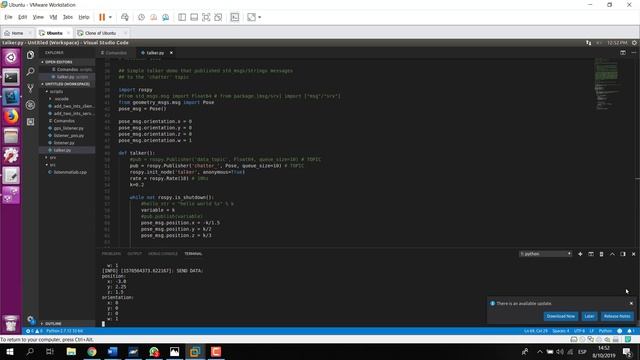Viewport: 640px width, 360px height.
Task: Split the editor to the right
Action: [623, 53]
